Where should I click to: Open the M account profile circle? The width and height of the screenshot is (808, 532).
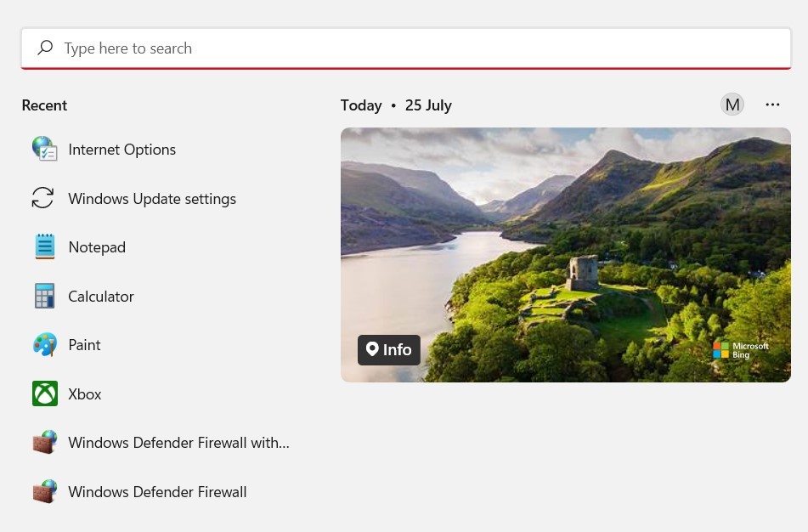(732, 105)
